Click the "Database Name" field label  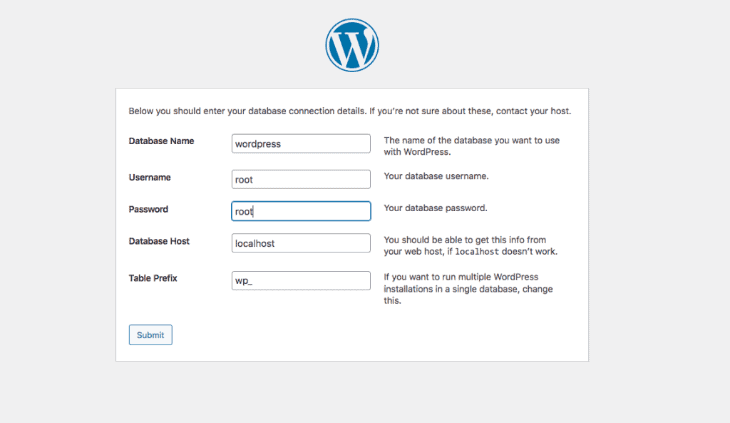tap(161, 141)
